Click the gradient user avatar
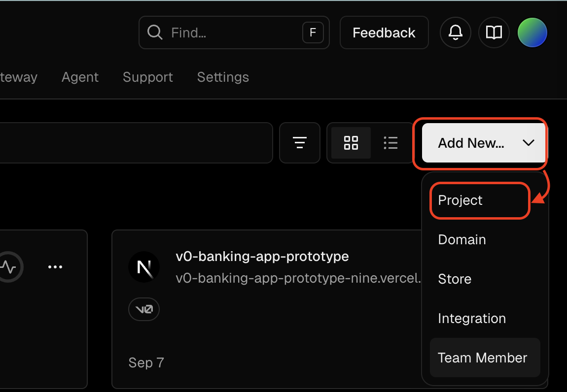The width and height of the screenshot is (567, 392). [x=532, y=33]
